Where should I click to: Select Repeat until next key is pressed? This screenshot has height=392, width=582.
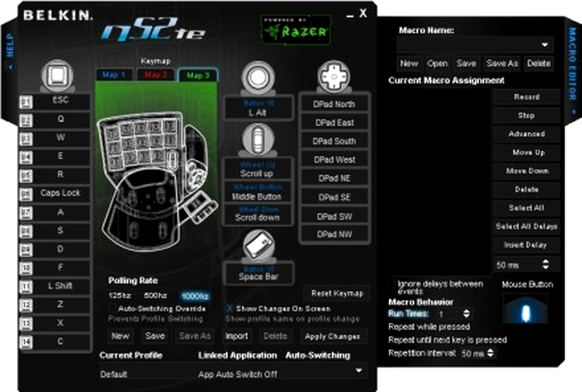pos(447,340)
